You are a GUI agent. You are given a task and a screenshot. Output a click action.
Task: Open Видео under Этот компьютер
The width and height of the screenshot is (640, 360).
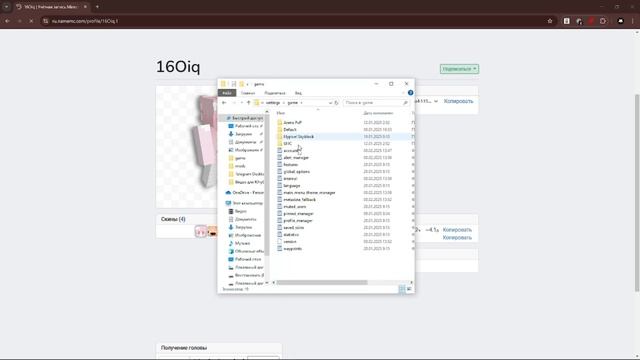(x=241, y=211)
